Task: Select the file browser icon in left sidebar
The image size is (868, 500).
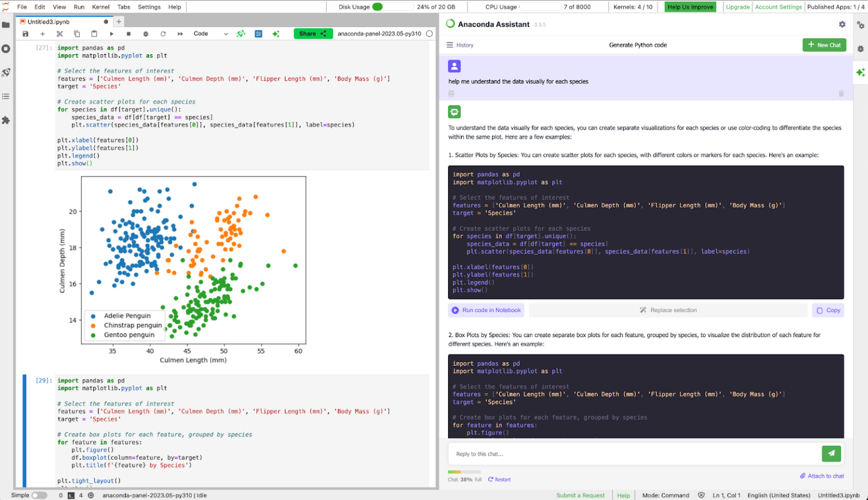Action: pos(6,24)
